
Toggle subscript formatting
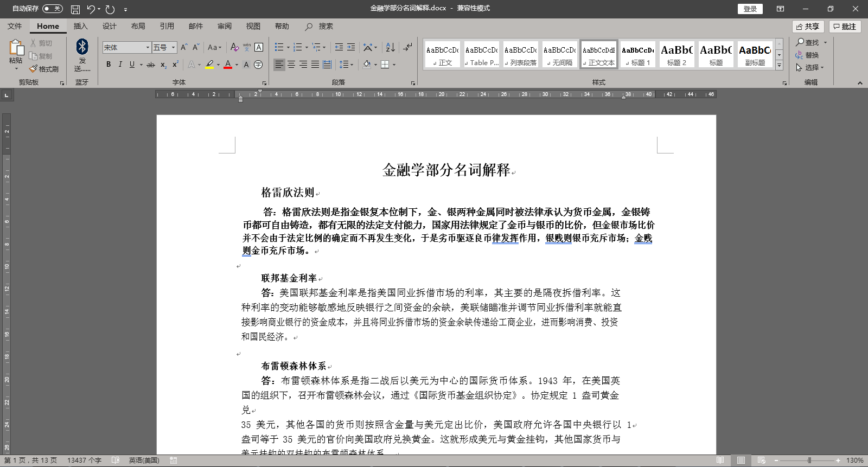coord(163,65)
